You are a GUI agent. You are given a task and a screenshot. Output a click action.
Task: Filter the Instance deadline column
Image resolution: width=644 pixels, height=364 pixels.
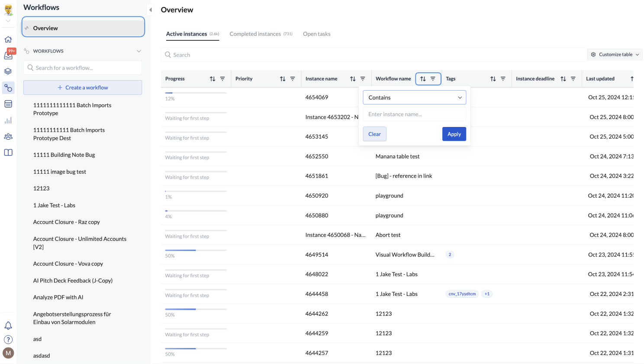click(573, 79)
